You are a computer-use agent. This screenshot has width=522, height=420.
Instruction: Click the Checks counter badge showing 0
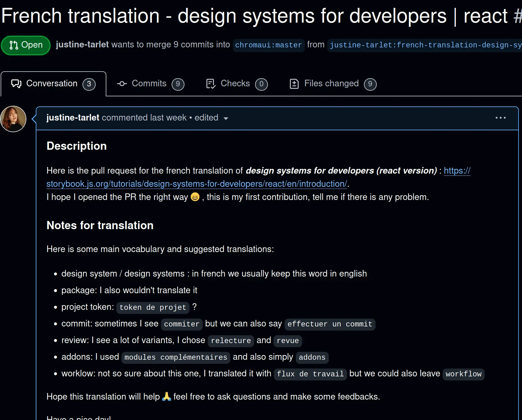pyautogui.click(x=261, y=84)
